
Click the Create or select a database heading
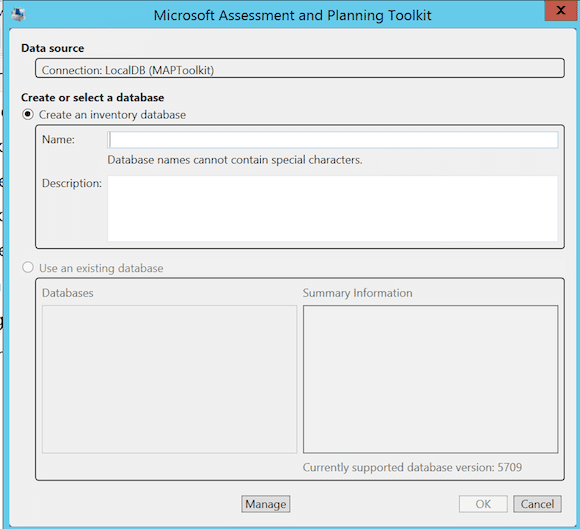point(92,98)
